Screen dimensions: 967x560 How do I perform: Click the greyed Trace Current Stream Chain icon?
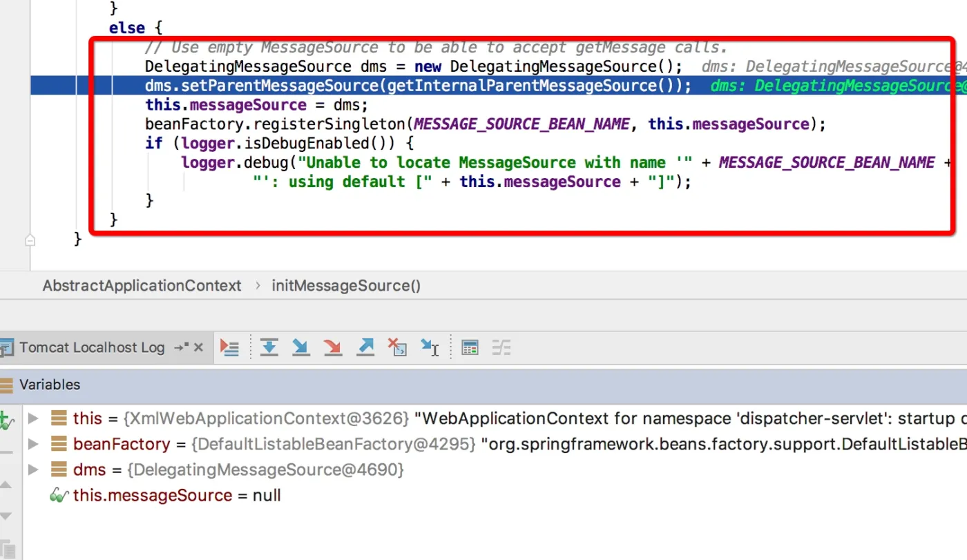(501, 347)
